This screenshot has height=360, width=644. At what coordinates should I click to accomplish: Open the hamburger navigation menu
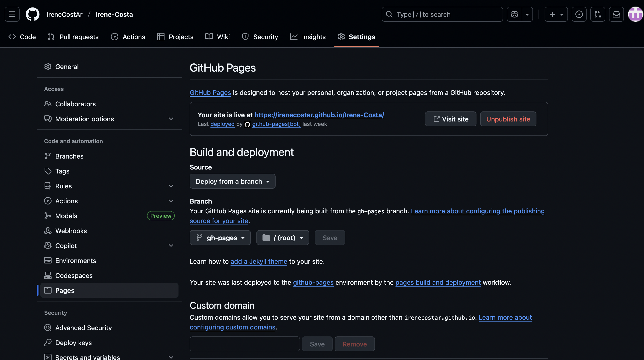point(12,14)
